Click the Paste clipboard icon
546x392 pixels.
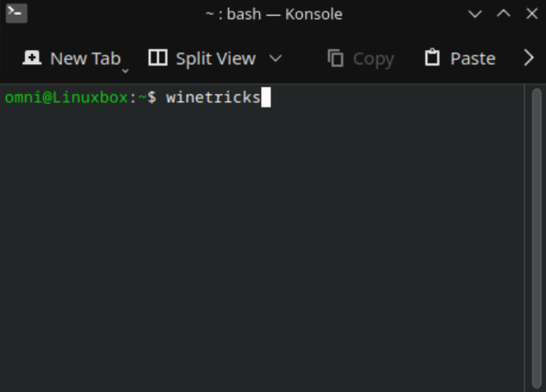coord(432,58)
